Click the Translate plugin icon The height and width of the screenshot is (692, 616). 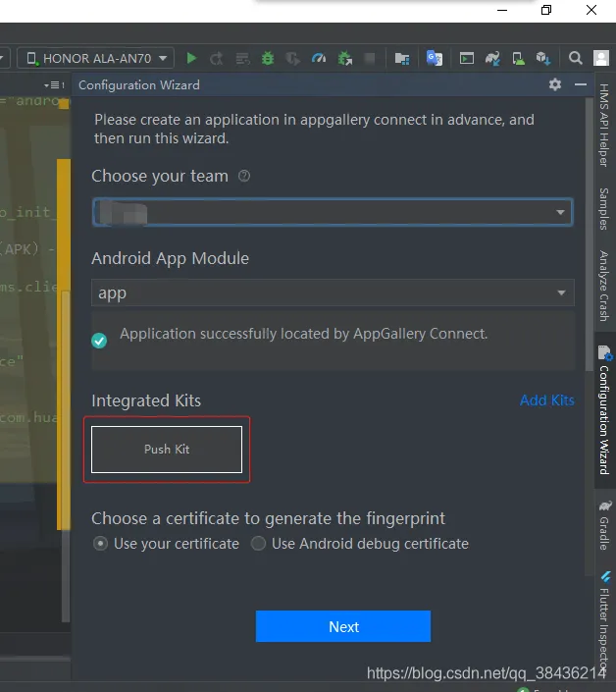pos(435,58)
